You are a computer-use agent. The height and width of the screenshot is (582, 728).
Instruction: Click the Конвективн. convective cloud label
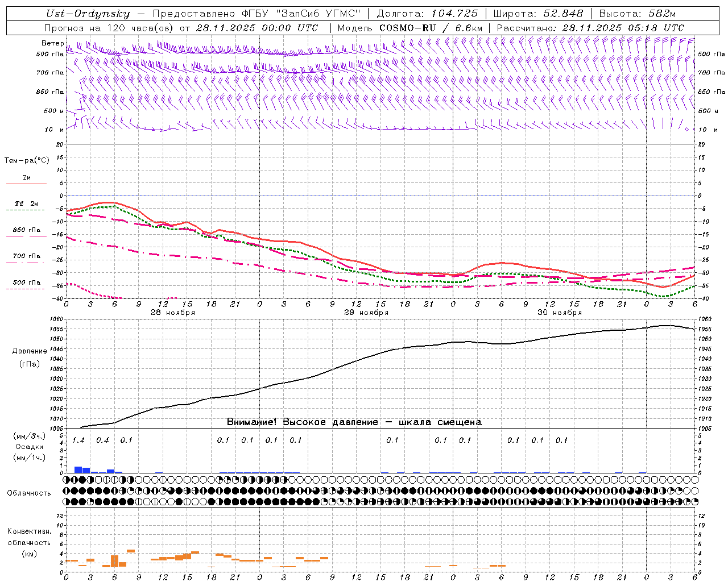(29, 531)
